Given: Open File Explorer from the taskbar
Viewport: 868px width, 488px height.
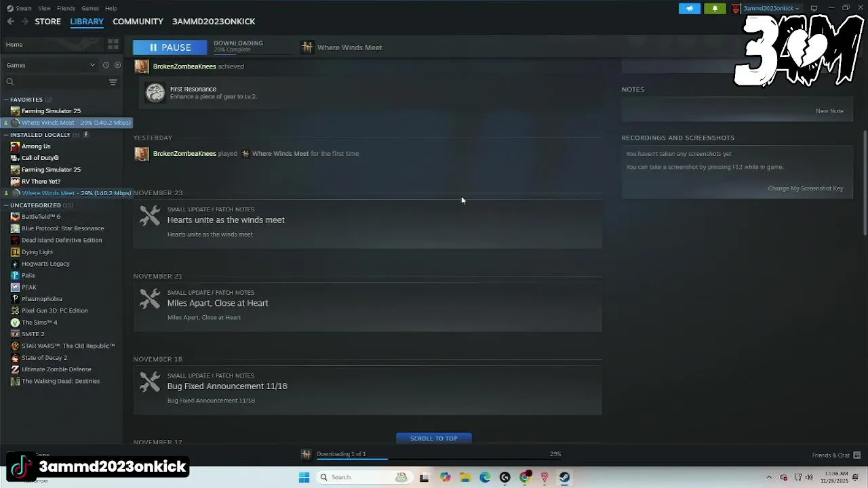Looking at the screenshot, I should point(465,477).
